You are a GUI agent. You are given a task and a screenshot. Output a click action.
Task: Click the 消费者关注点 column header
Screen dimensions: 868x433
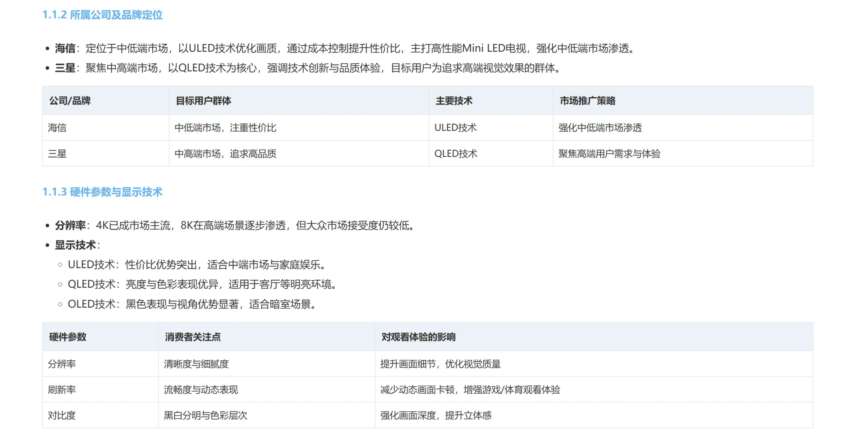tap(193, 337)
